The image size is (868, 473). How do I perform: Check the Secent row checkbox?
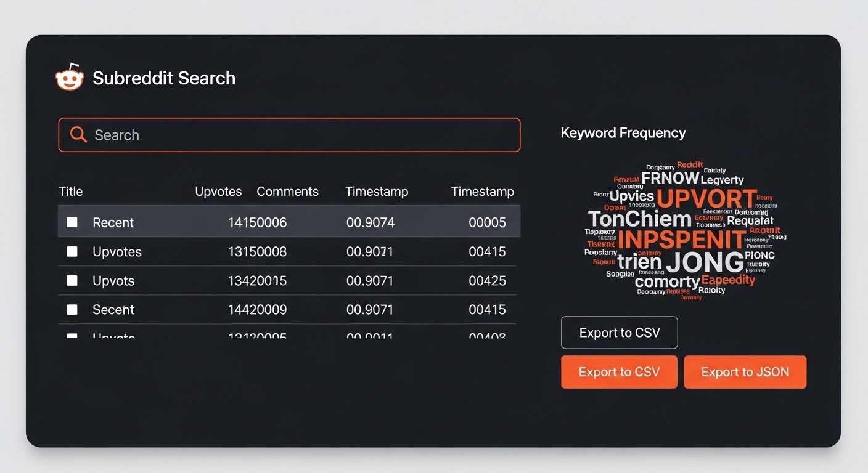click(72, 309)
